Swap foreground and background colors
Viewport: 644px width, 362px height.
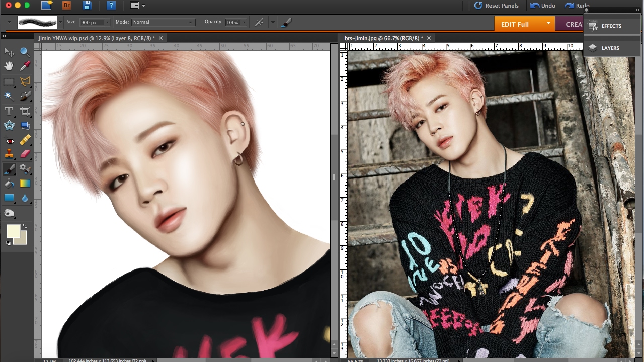(25, 227)
